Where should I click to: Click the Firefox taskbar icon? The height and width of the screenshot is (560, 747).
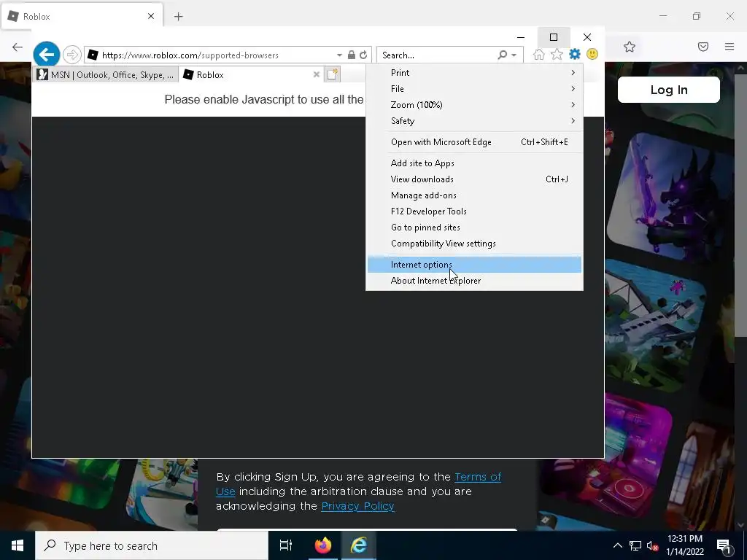point(322,545)
